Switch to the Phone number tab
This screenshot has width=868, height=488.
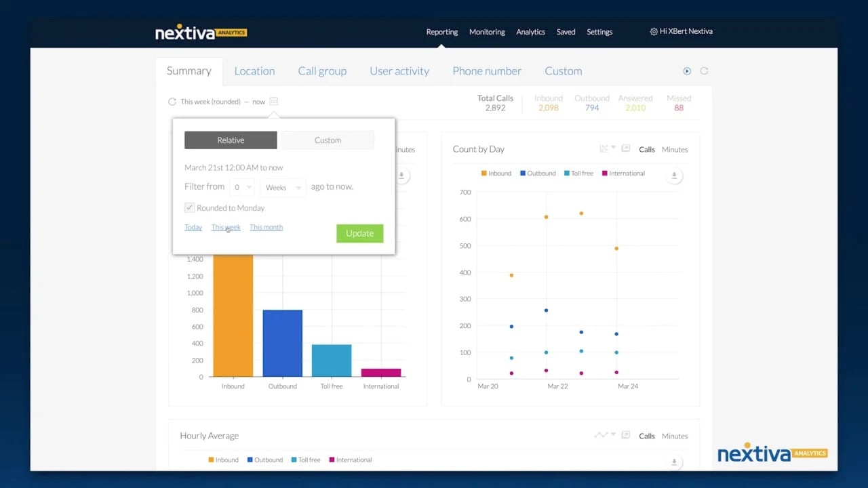pyautogui.click(x=487, y=70)
